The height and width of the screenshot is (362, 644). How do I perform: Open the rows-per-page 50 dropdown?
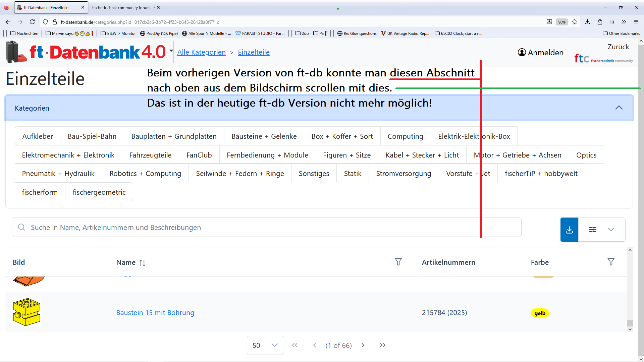click(x=265, y=345)
